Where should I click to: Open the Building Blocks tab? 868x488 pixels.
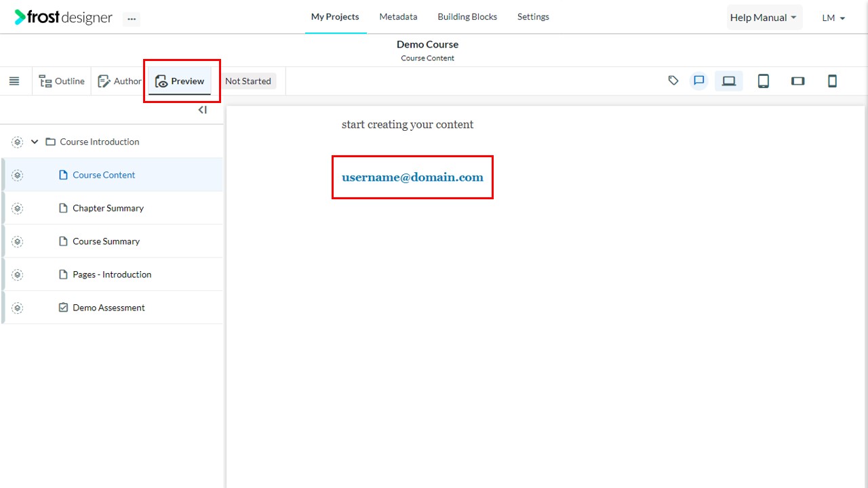[467, 17]
